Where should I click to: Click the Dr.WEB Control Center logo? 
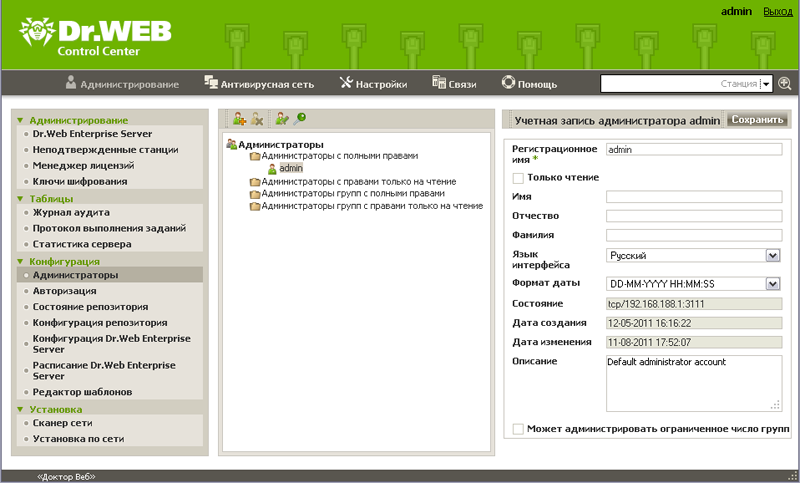(x=95, y=36)
